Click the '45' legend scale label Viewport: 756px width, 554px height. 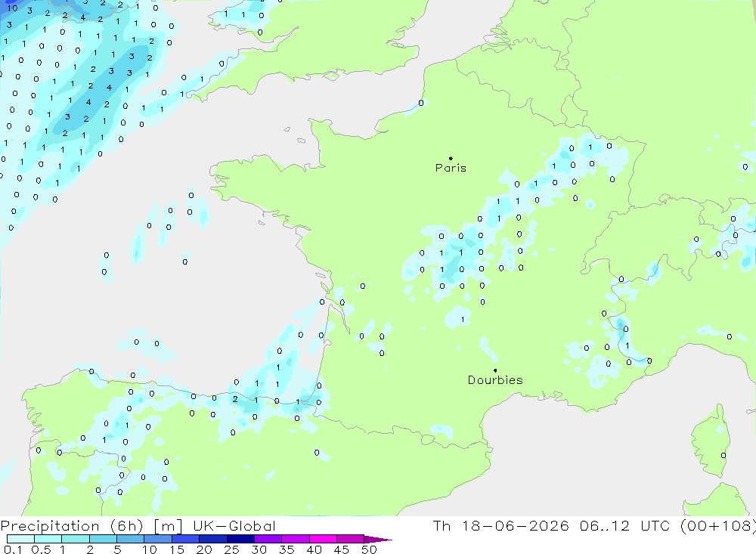342,549
